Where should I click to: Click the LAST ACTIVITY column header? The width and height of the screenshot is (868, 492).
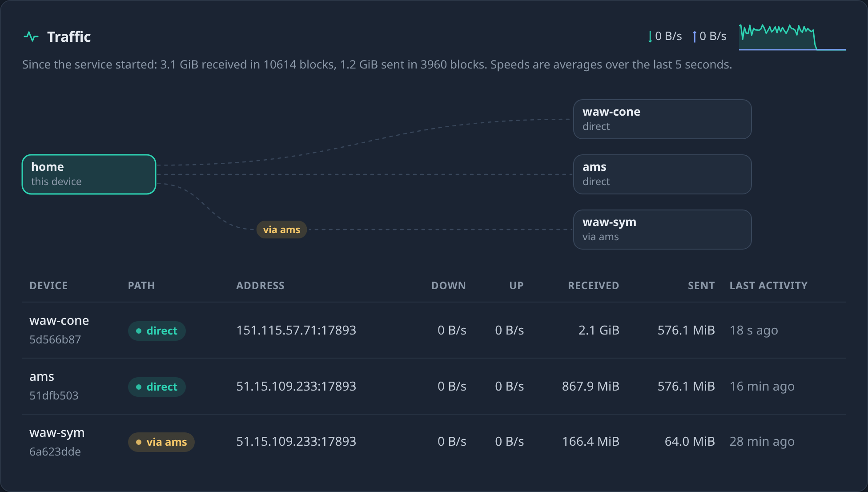click(768, 286)
